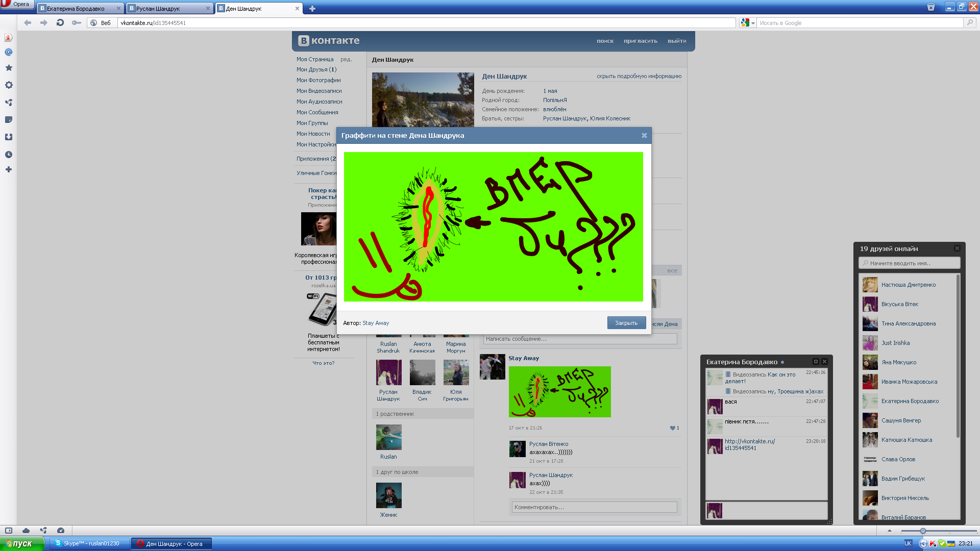Open Opera Link cloud icon
The height and width of the screenshot is (551, 980).
(26, 531)
